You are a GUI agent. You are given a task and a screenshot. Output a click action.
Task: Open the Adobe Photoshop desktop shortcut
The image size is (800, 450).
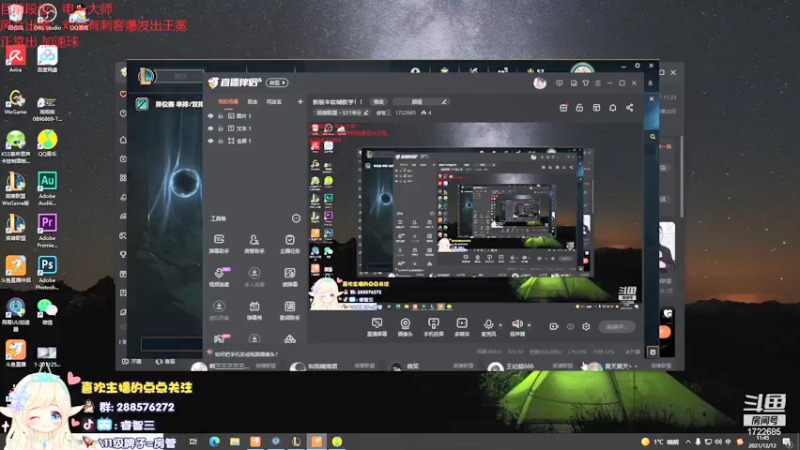click(47, 273)
